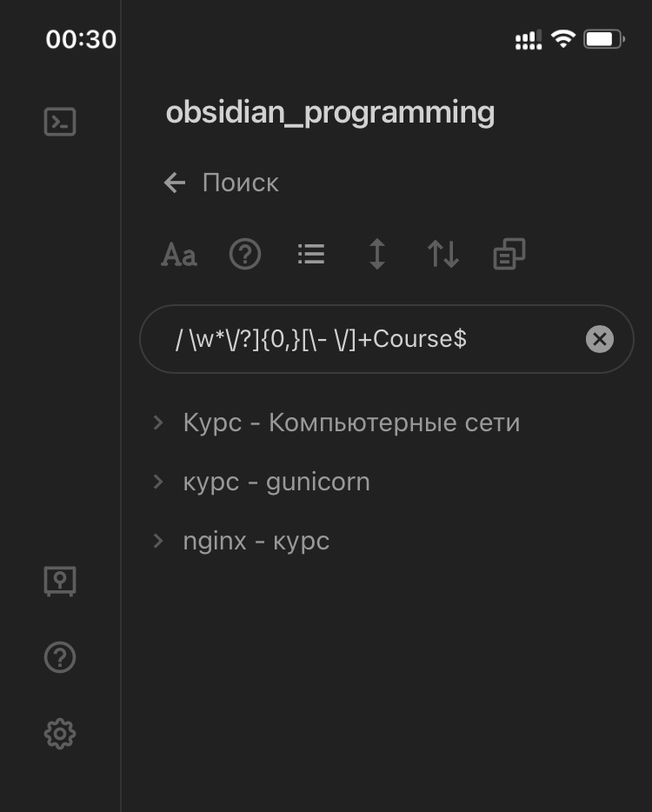Go back from the Поиск view
The height and width of the screenshot is (812, 652).
coord(174,183)
